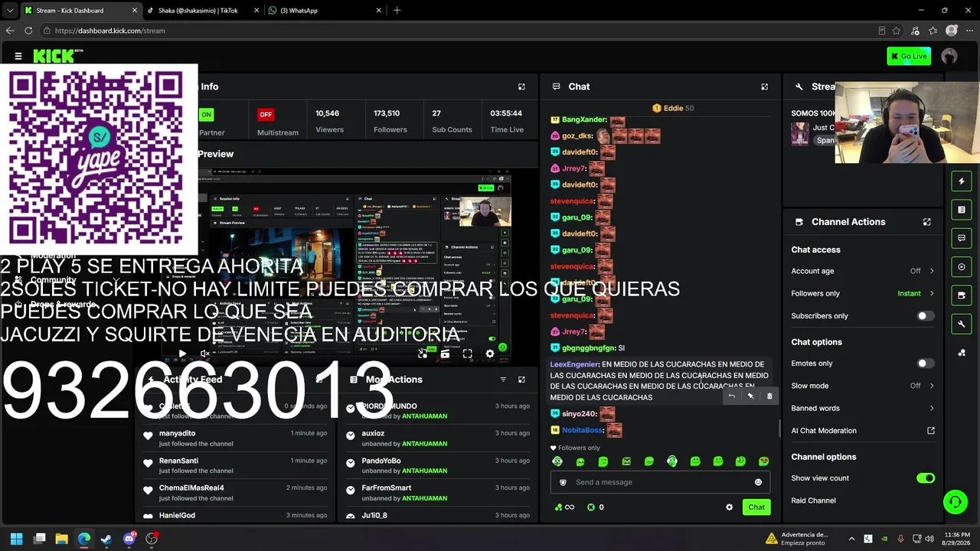This screenshot has height=551, width=980.
Task: Toggle Subscribers only chat switch
Action: click(926, 316)
